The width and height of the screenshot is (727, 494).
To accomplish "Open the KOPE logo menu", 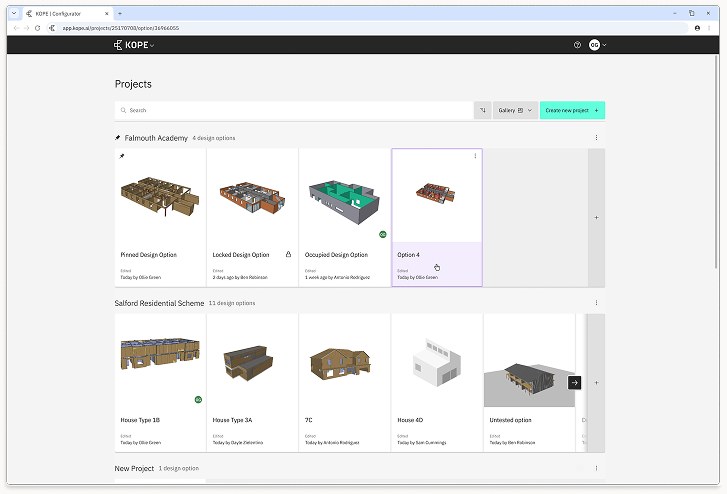I will [134, 45].
